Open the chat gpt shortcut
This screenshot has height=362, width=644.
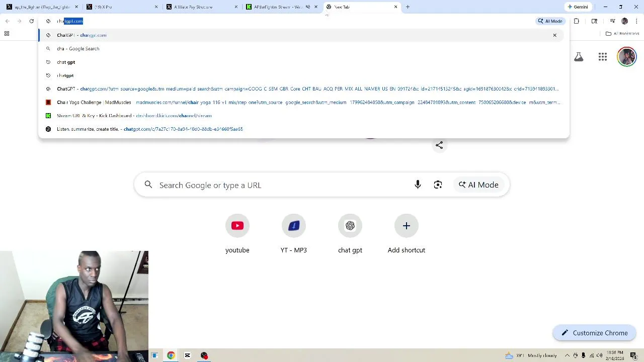pos(350,234)
